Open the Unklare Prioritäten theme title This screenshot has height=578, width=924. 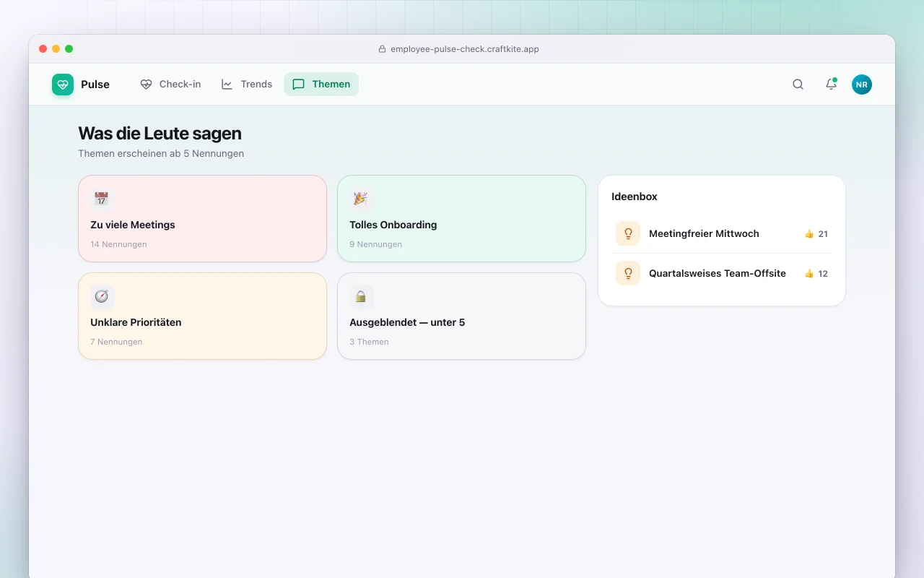coord(136,322)
